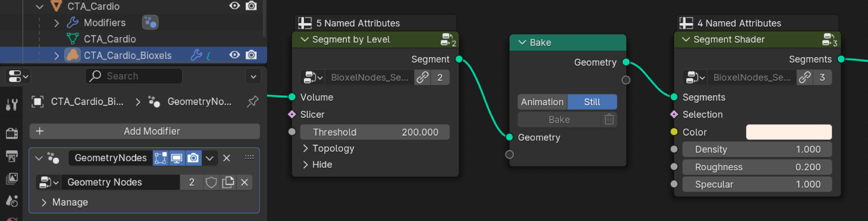Click the wrench modifier icon on CTA_Cardio_Bioxels
Screen dimensions: 868x221
click(196, 55)
